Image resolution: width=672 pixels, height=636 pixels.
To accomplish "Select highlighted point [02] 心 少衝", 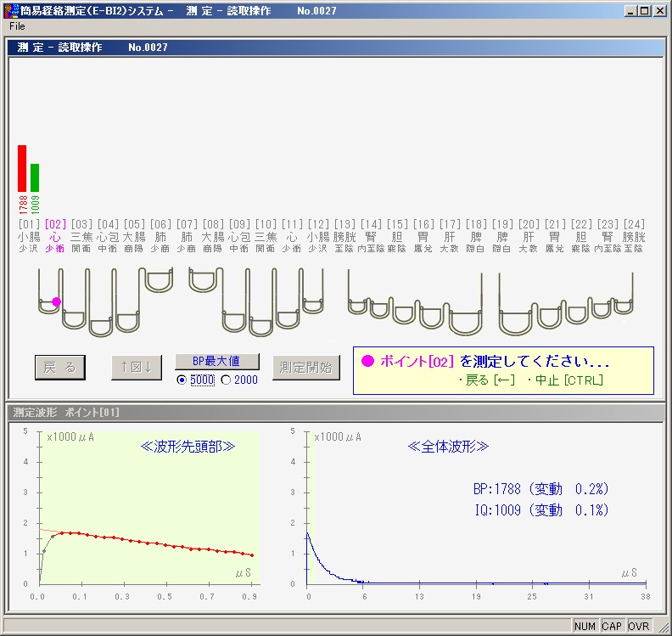I will coord(54,236).
